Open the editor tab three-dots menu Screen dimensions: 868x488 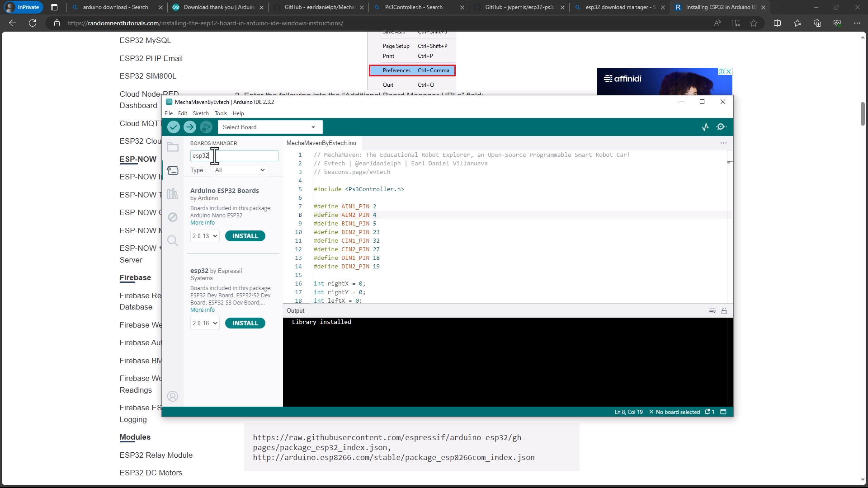(723, 143)
